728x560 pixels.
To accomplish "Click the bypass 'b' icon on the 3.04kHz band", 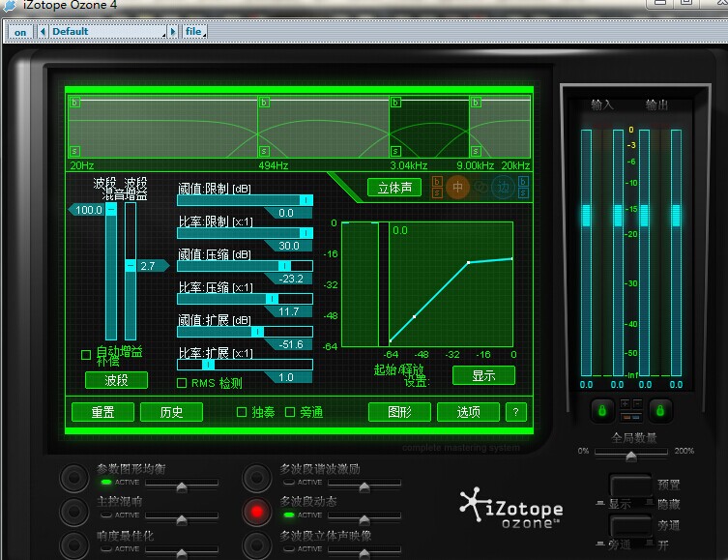I will click(395, 103).
